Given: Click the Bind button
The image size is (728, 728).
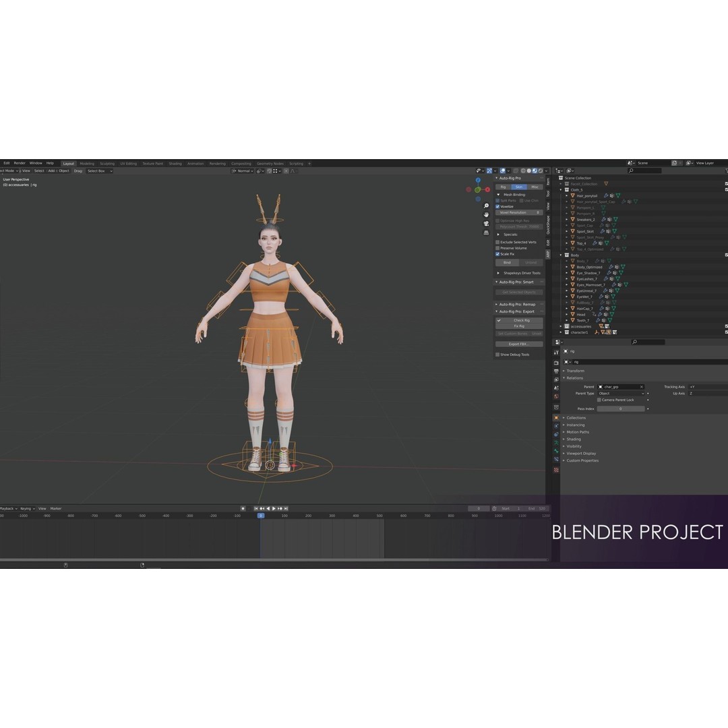Looking at the screenshot, I should pyautogui.click(x=507, y=262).
